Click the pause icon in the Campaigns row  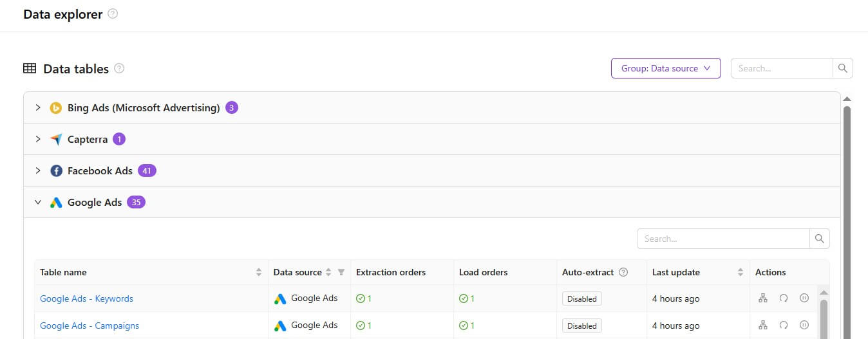(x=804, y=325)
